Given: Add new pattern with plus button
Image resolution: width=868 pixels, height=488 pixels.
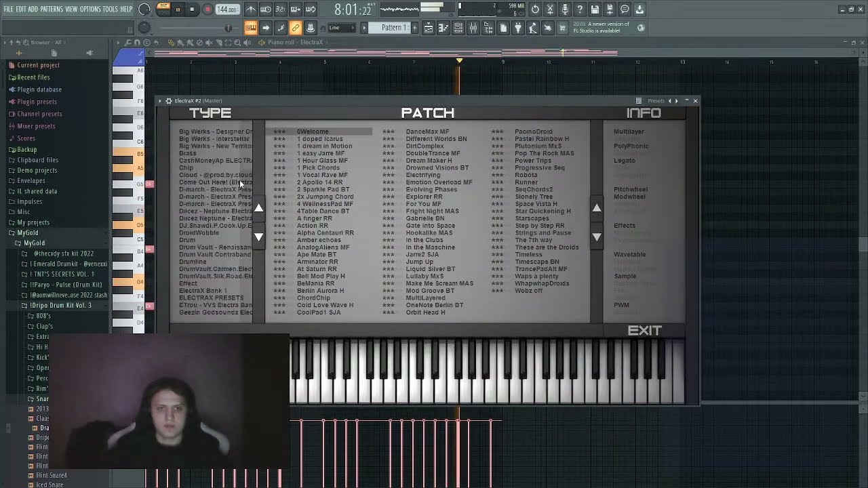Looking at the screenshot, I should point(415,28).
